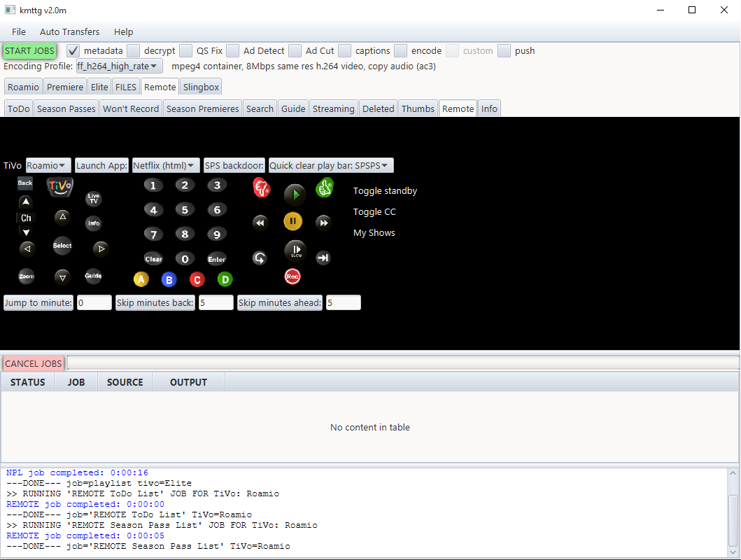The width and height of the screenshot is (741, 560).
Task: Enable the Ad Cut checkbox
Action: (x=295, y=50)
